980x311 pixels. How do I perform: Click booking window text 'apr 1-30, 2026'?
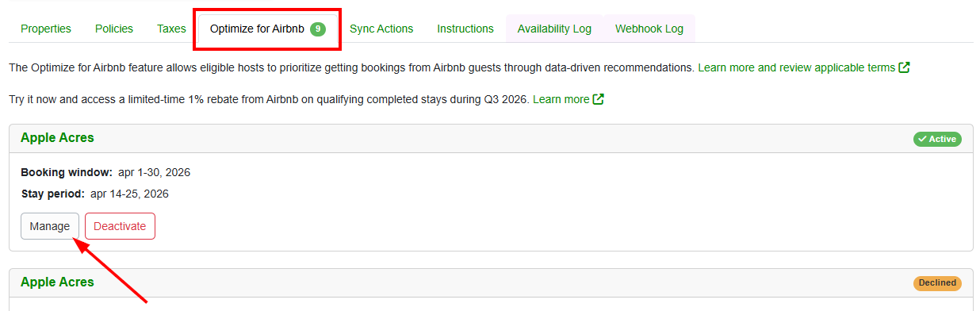154,172
